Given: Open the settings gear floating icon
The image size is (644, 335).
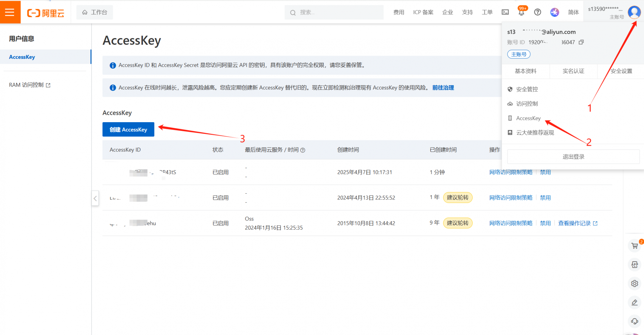Looking at the screenshot, I should click(635, 284).
